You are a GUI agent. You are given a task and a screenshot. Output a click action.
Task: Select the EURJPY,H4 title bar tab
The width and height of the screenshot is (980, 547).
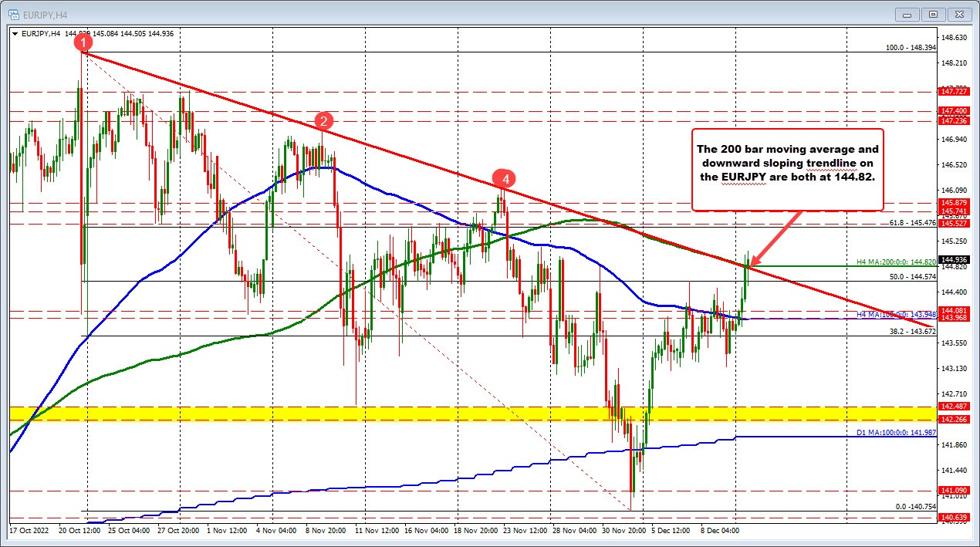click(46, 13)
